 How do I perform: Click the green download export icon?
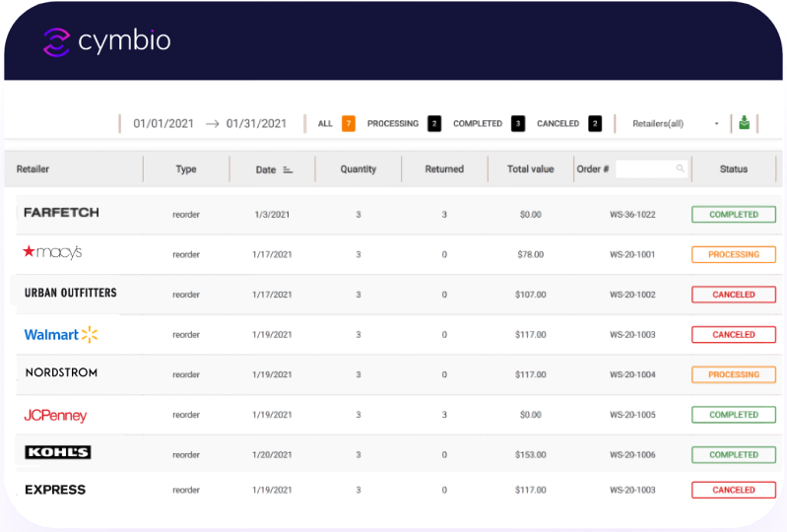[x=745, y=123]
